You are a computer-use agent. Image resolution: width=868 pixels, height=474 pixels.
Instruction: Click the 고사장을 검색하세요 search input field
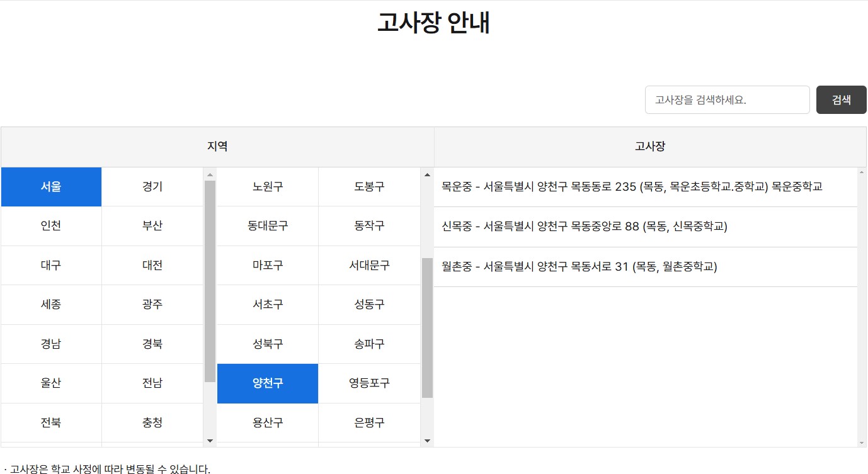726,99
